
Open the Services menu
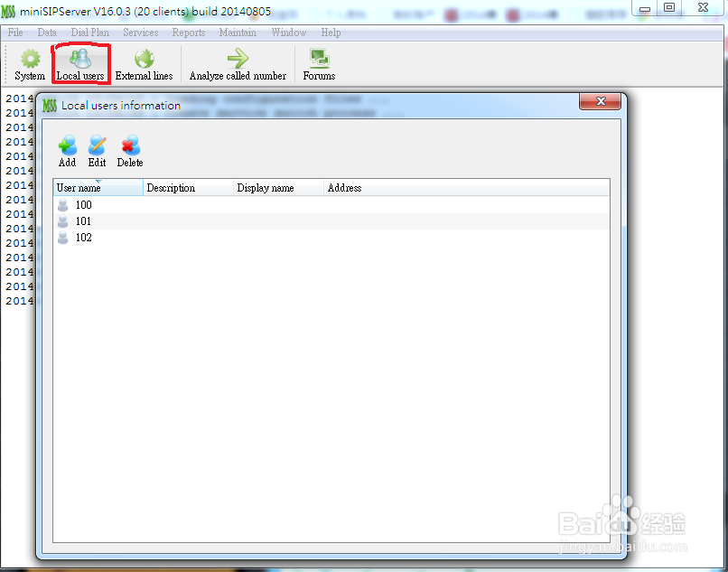coord(140,33)
